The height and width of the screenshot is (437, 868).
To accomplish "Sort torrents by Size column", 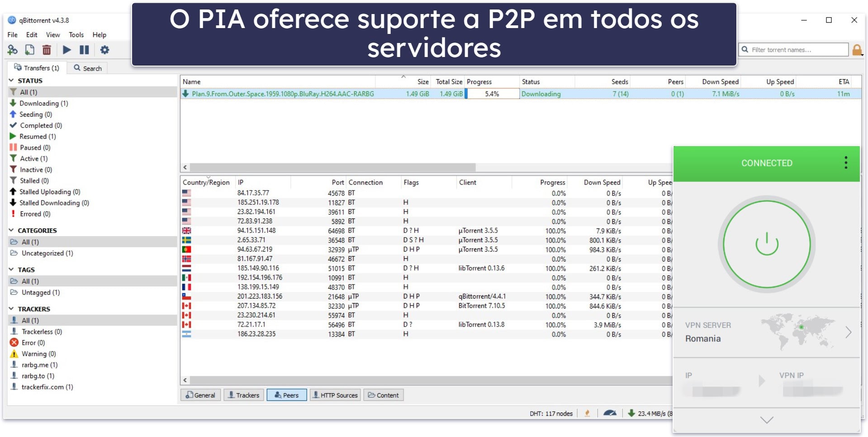I will point(403,81).
